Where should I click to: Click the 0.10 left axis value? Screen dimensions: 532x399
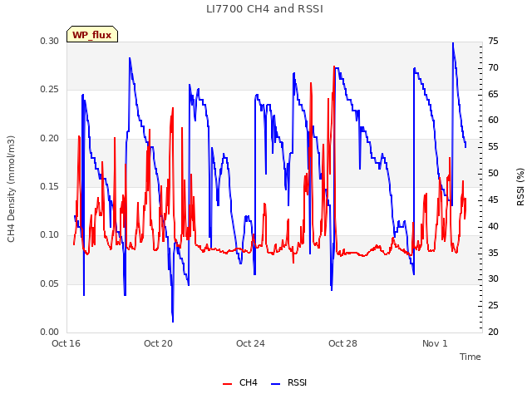click(x=50, y=234)
